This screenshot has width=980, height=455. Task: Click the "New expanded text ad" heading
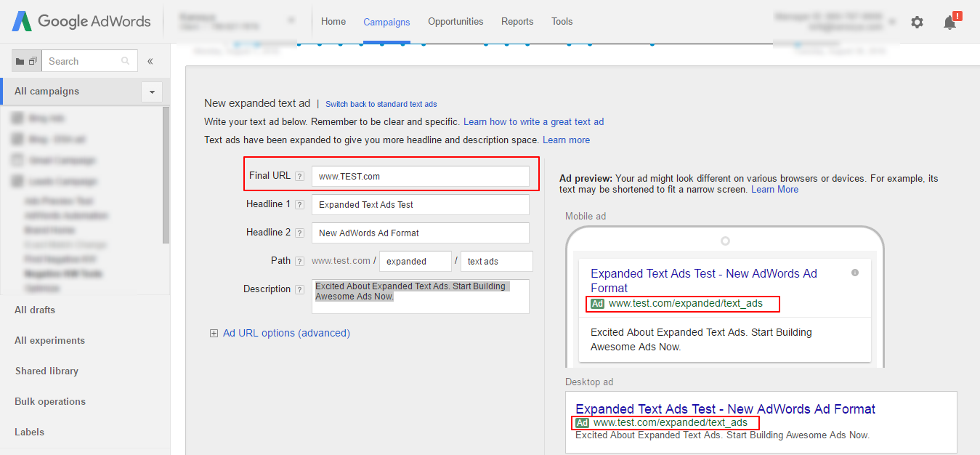coord(257,103)
